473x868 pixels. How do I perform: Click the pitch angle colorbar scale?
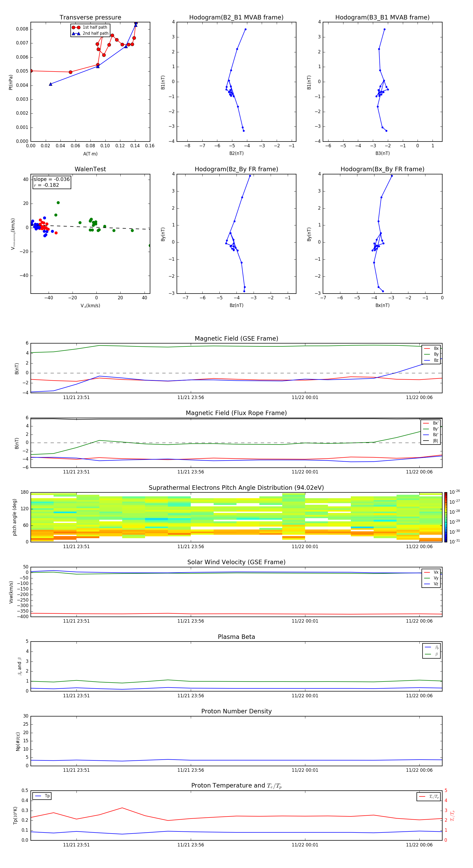click(x=446, y=517)
